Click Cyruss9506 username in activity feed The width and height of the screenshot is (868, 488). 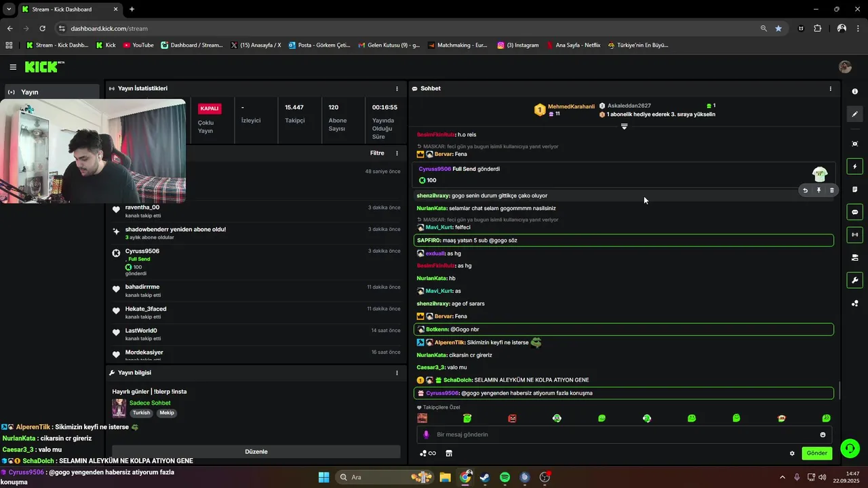142,251
